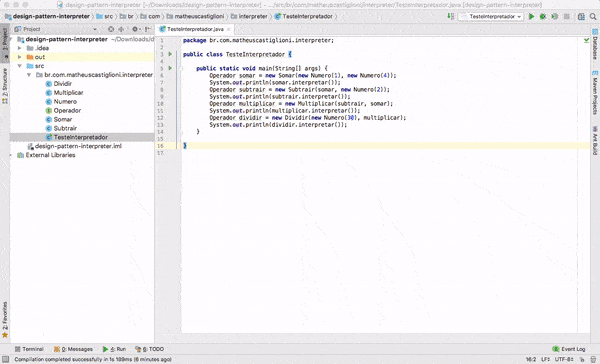Expand the .idea folder

pos(19,48)
